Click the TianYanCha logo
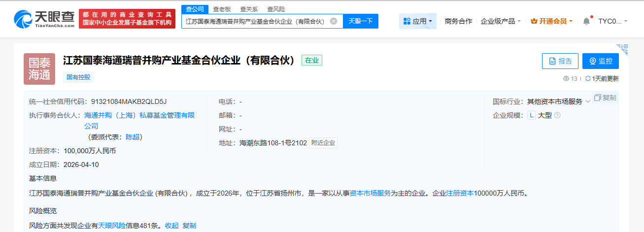Image resolution: width=644 pixels, height=232 pixels. click(44, 18)
